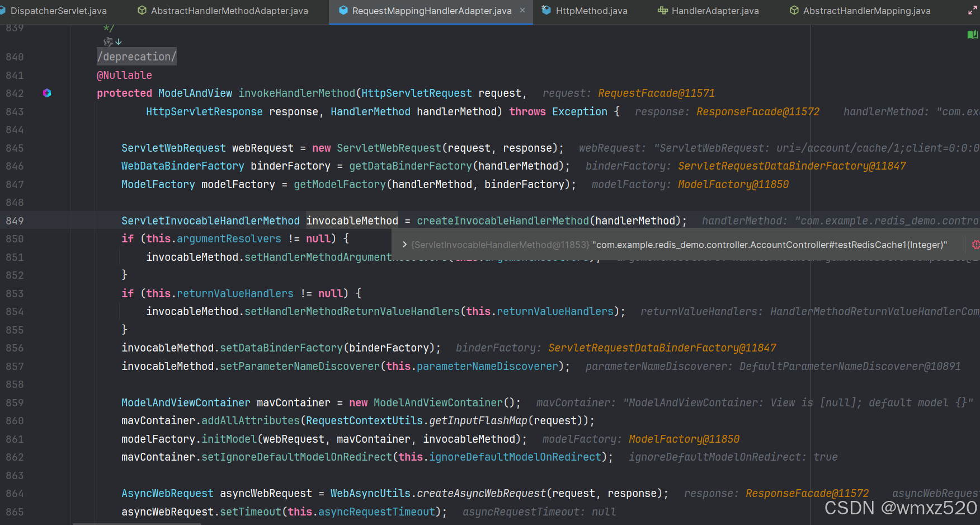The height and width of the screenshot is (525, 980).
Task: Expand the folded /deprecation/ region
Action: (x=136, y=57)
